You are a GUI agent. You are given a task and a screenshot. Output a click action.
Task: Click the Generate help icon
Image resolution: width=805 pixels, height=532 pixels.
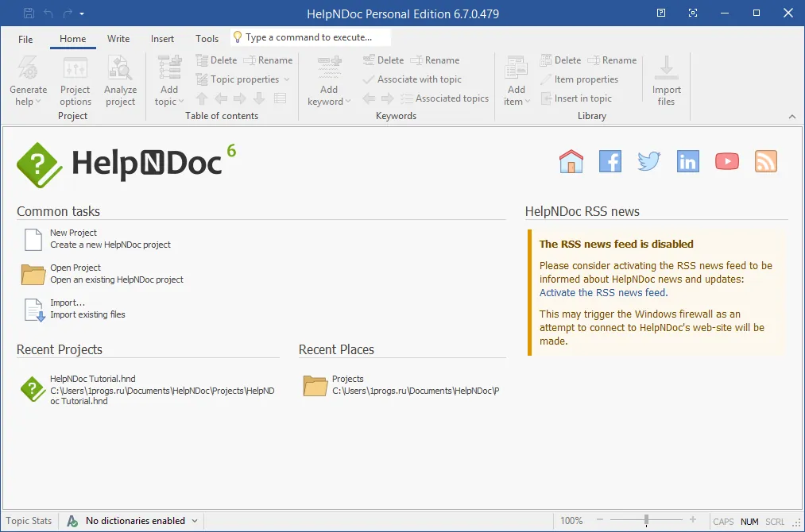(x=29, y=68)
